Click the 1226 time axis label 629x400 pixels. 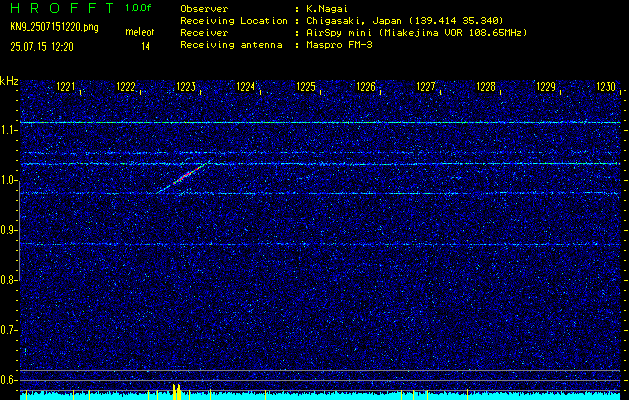[x=365, y=87]
